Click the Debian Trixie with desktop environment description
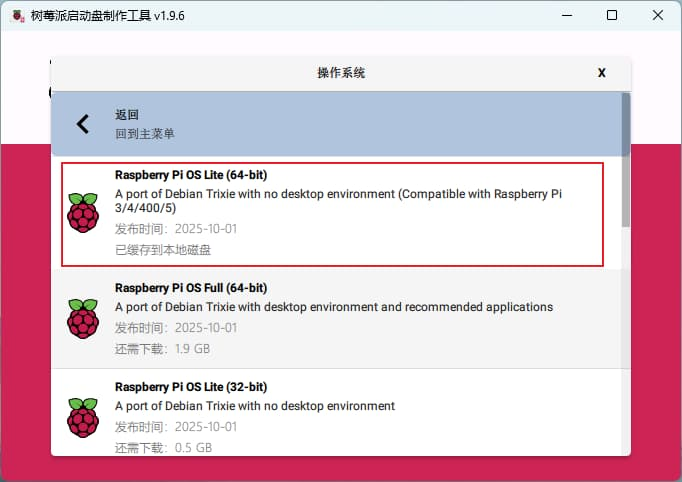 [x=334, y=307]
